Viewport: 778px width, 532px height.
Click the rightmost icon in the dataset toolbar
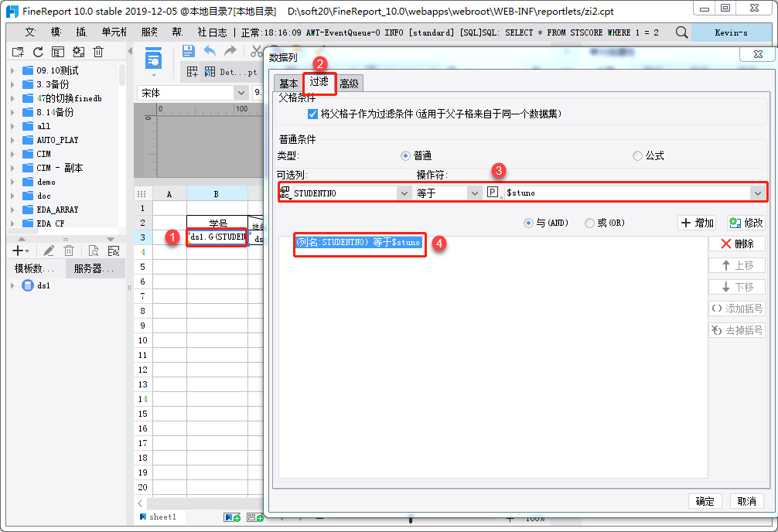point(114,251)
